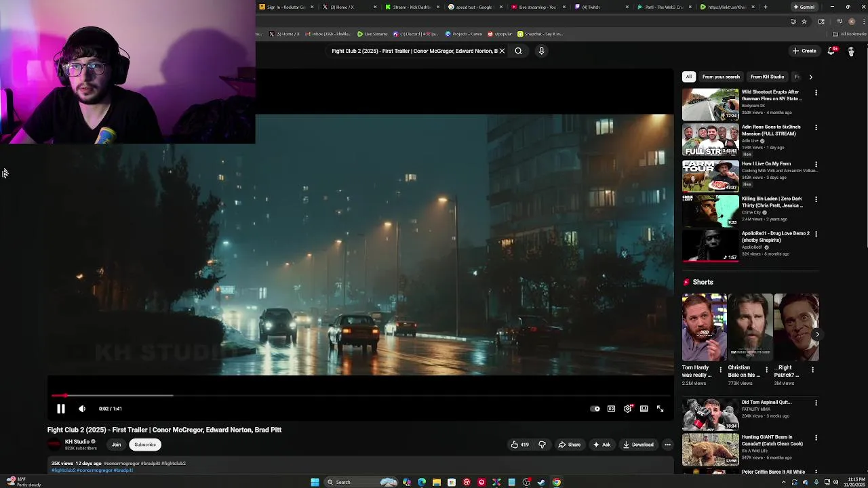Viewport: 868px width, 488px height.
Task: Open the Projects - Canva bookmark
Action: click(465, 34)
